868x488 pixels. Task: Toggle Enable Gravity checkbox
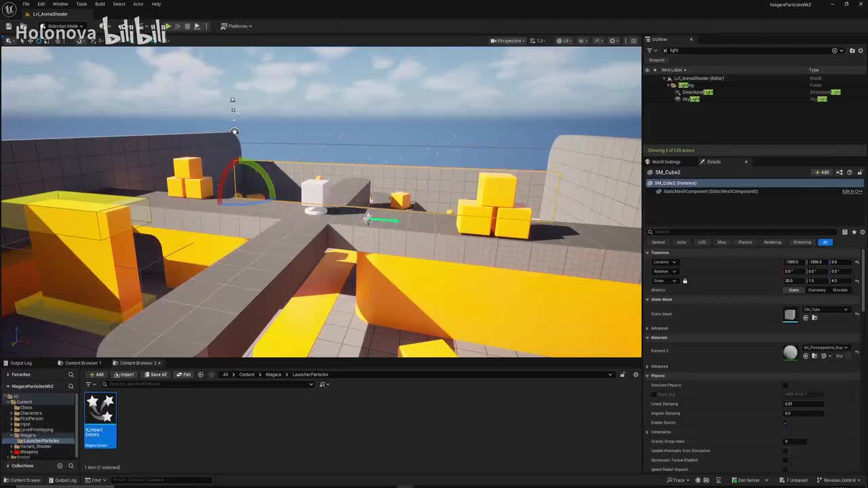tap(785, 423)
